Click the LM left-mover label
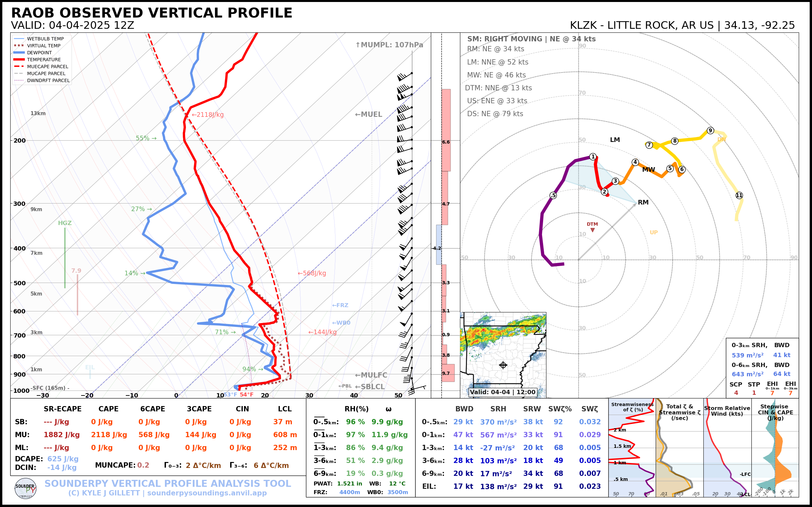The image size is (812, 507). 615,140
